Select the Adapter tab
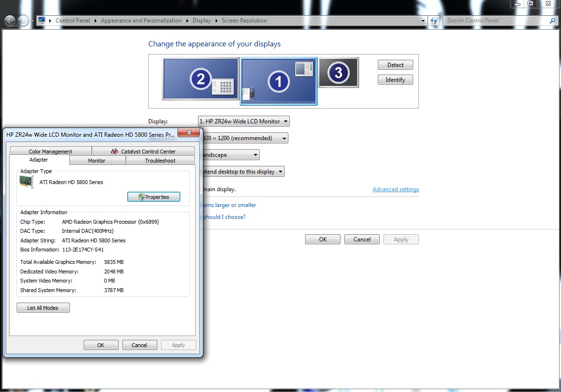This screenshot has height=392, width=561. 39,160
